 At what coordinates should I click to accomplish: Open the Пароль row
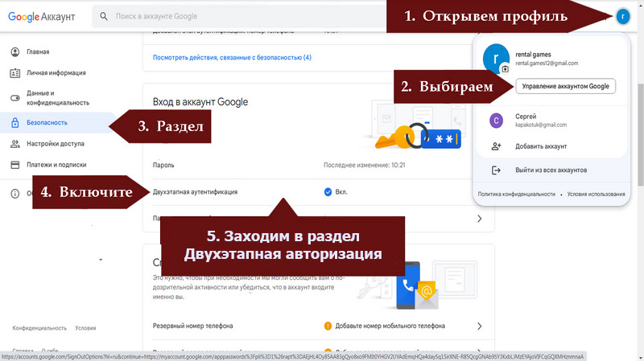point(163,164)
